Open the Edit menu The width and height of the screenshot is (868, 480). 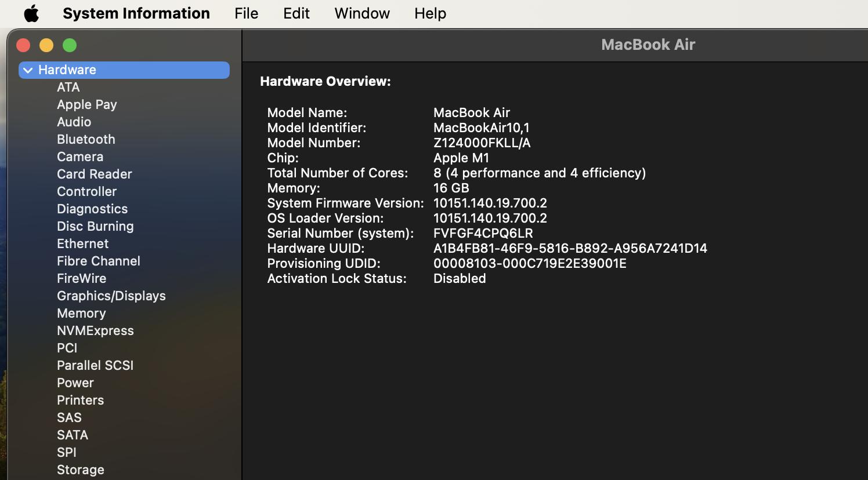coord(296,13)
